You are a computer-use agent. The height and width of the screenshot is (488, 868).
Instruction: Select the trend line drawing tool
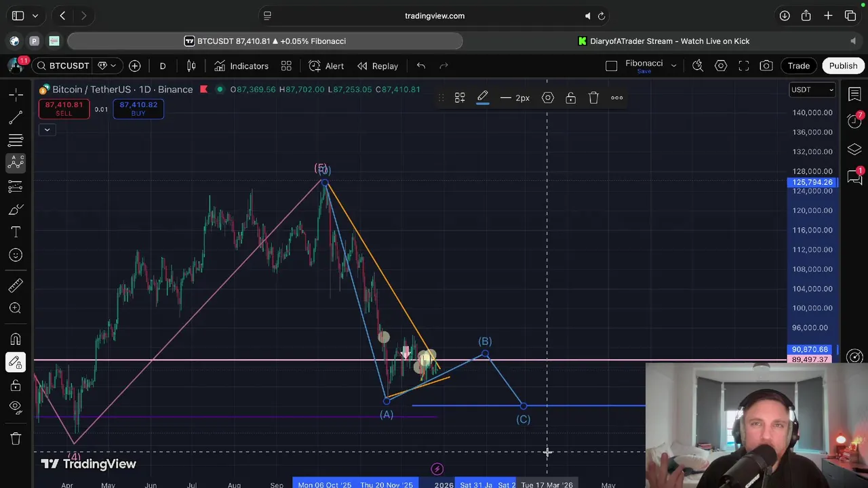click(16, 118)
